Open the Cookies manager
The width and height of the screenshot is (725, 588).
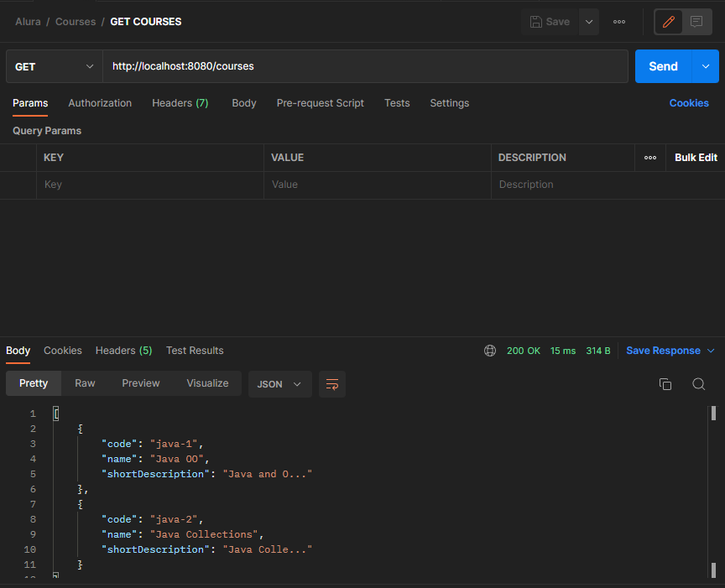[x=689, y=101]
